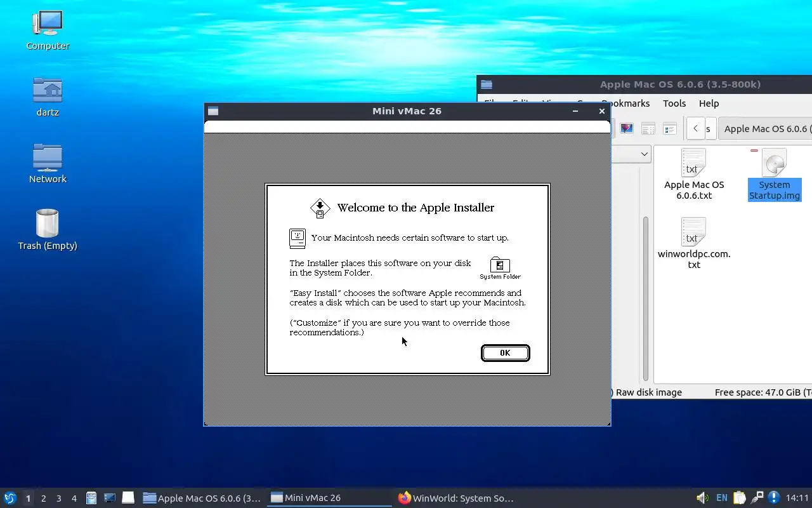
Task: Open the Computer desktop icon
Action: (x=48, y=30)
